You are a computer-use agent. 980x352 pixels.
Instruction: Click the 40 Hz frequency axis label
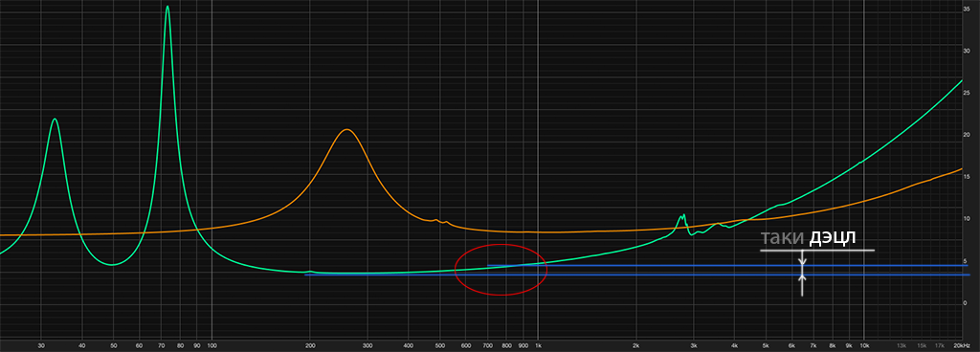82,345
